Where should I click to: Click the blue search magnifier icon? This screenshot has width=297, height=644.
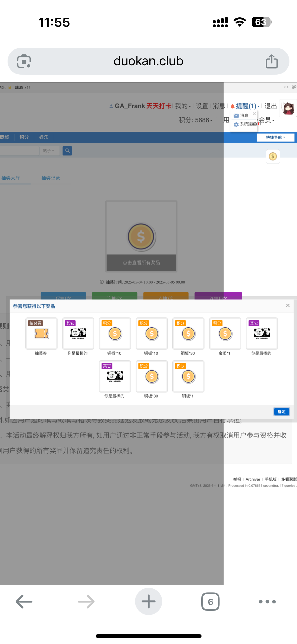point(67,151)
